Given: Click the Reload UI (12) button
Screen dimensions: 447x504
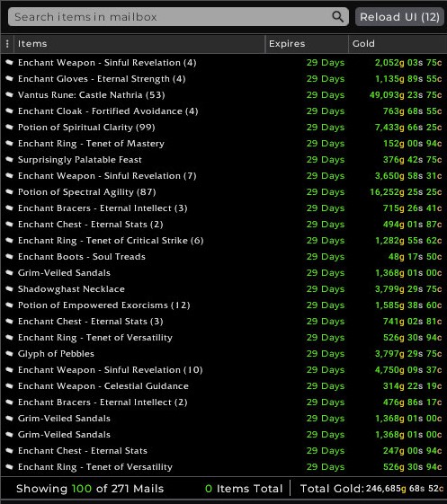Looking at the screenshot, I should (x=399, y=17).
